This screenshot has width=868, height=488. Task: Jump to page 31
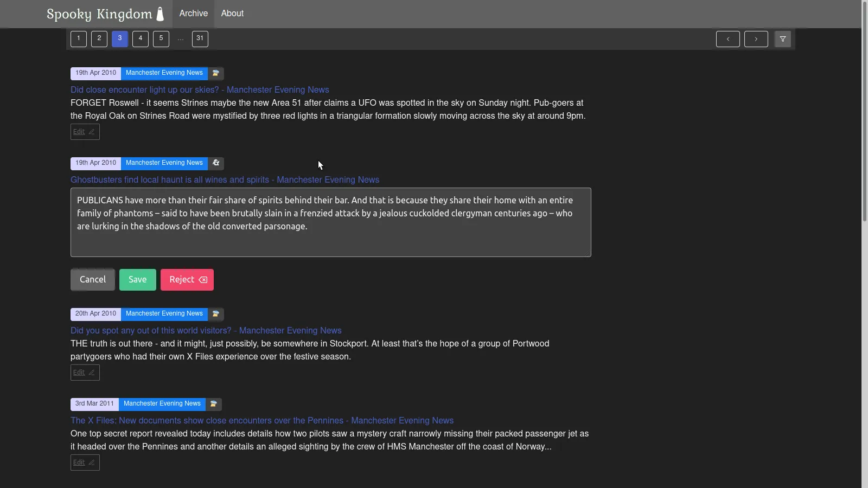click(200, 38)
